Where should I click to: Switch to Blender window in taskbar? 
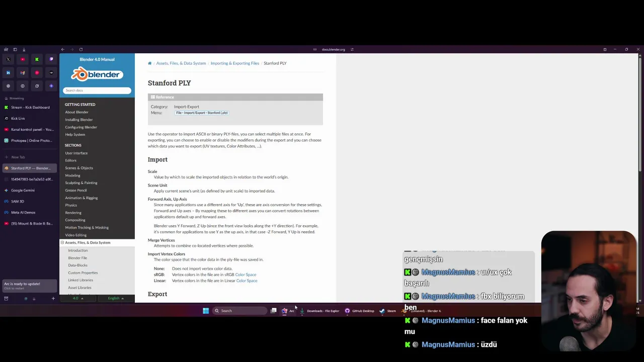point(421,311)
